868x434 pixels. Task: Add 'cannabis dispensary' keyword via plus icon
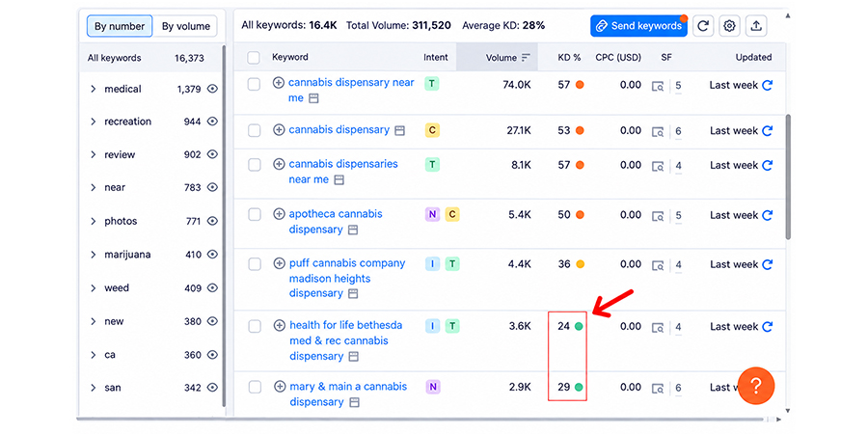click(279, 129)
